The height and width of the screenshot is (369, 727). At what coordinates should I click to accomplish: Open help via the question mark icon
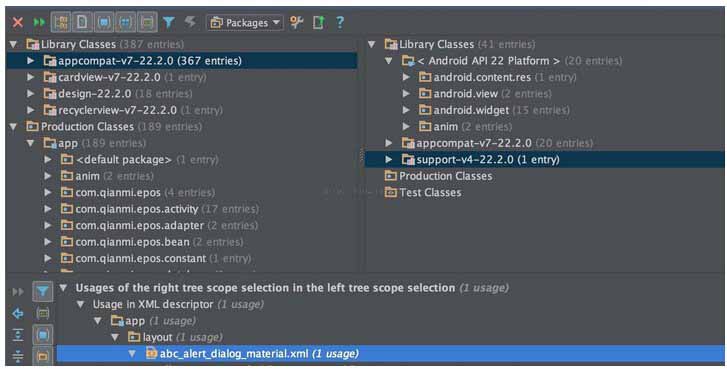340,22
